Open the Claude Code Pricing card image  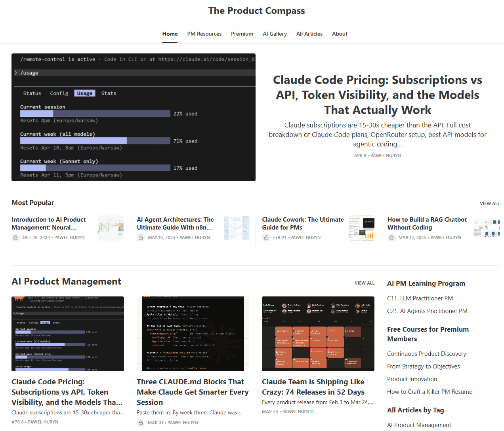point(68,334)
